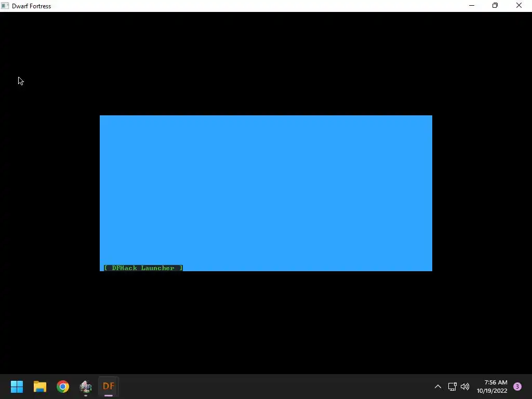Open the Windows Start menu
The height and width of the screenshot is (399, 532).
pos(17,387)
